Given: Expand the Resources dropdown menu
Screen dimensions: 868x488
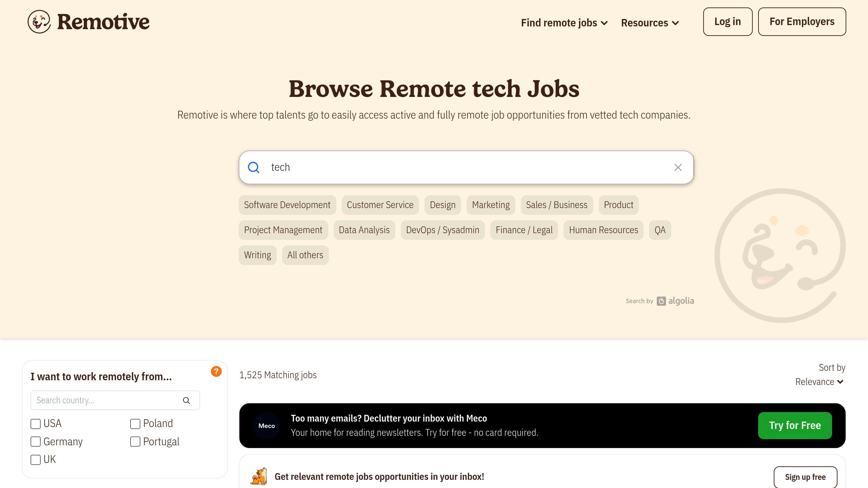Looking at the screenshot, I should point(650,22).
